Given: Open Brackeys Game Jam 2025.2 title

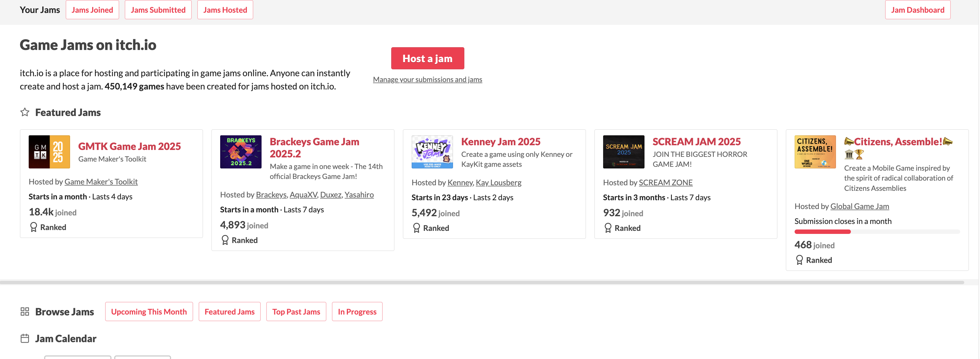Looking at the screenshot, I should [x=314, y=148].
